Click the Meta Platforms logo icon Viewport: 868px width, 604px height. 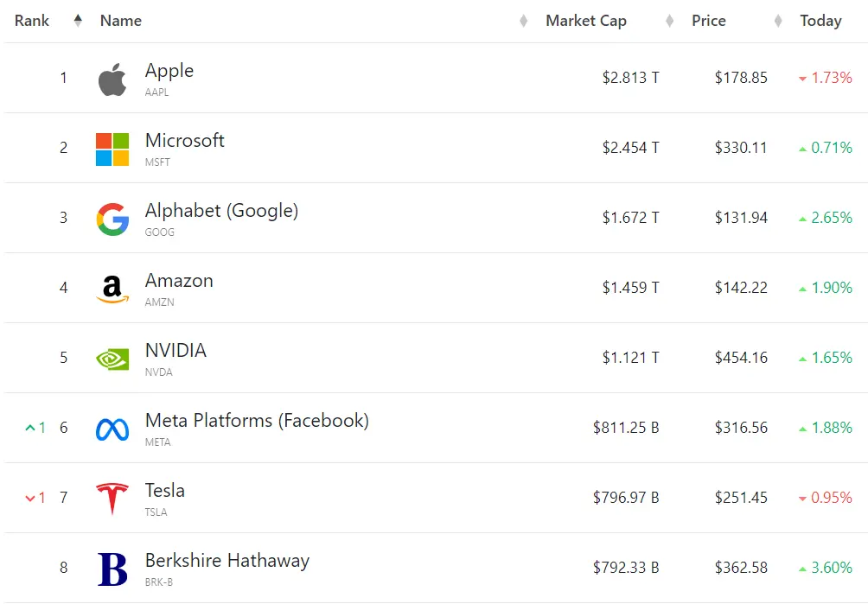coord(112,429)
